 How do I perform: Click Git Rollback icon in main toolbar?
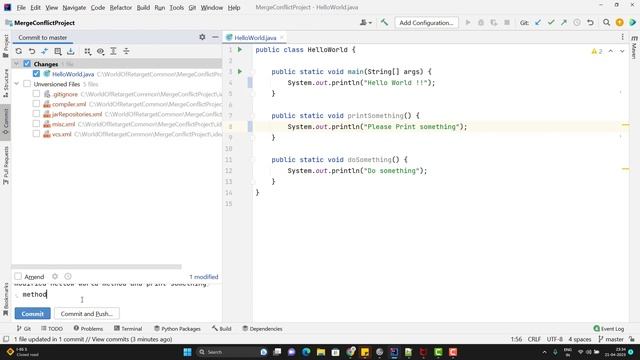590,23
